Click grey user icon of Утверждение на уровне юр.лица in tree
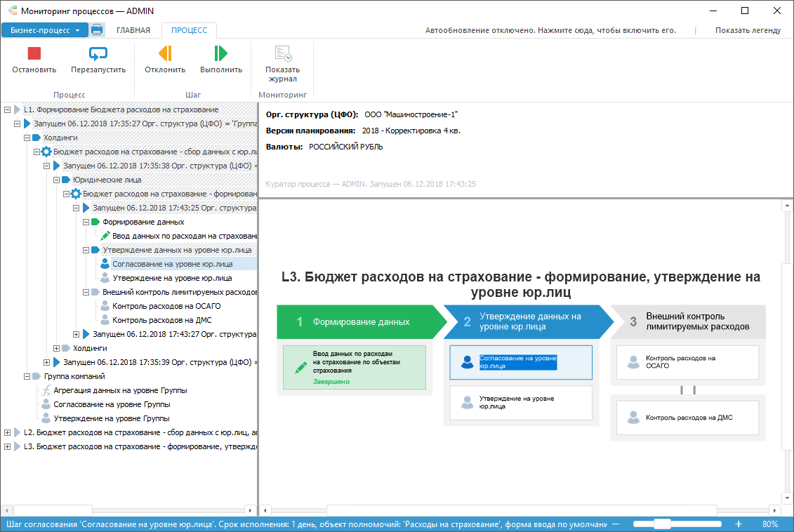 (105, 278)
